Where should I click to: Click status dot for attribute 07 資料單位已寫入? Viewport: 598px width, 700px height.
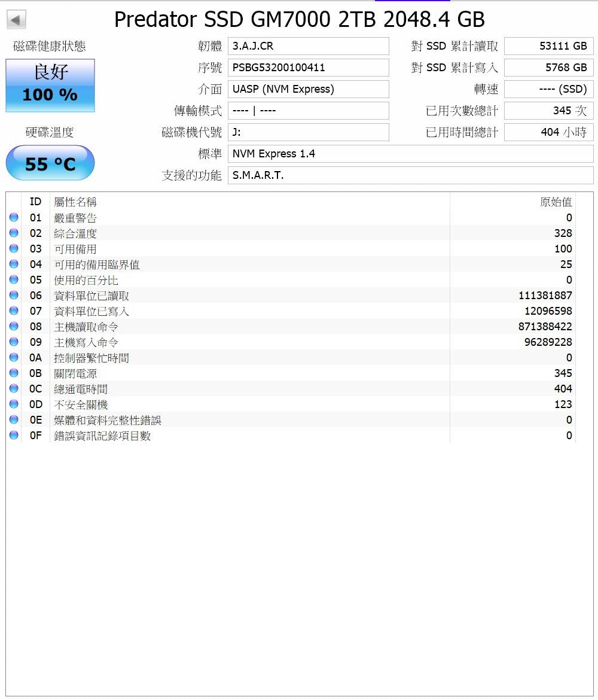coord(14,311)
